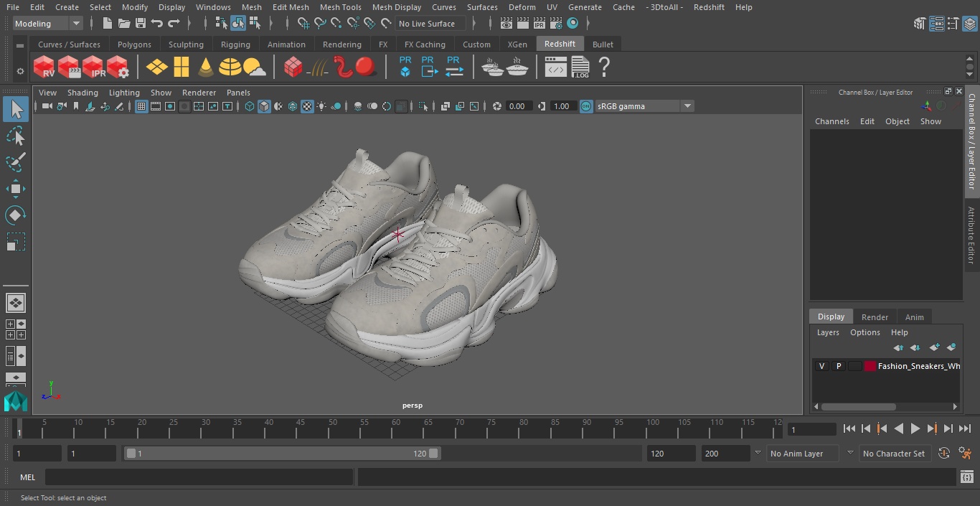Viewport: 980px width, 506px height.
Task: Click the New scene file icon
Action: tap(108, 24)
